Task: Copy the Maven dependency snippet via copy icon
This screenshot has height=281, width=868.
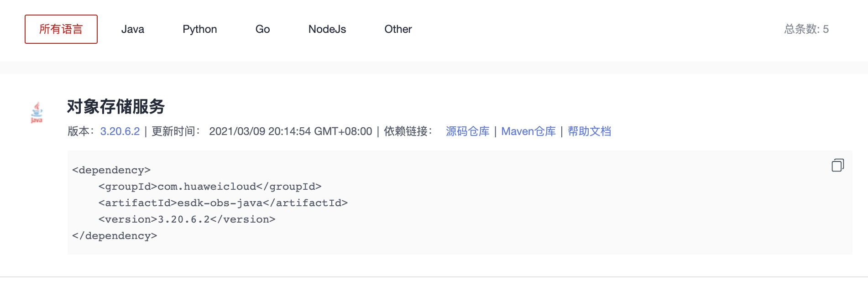Action: coord(837,166)
